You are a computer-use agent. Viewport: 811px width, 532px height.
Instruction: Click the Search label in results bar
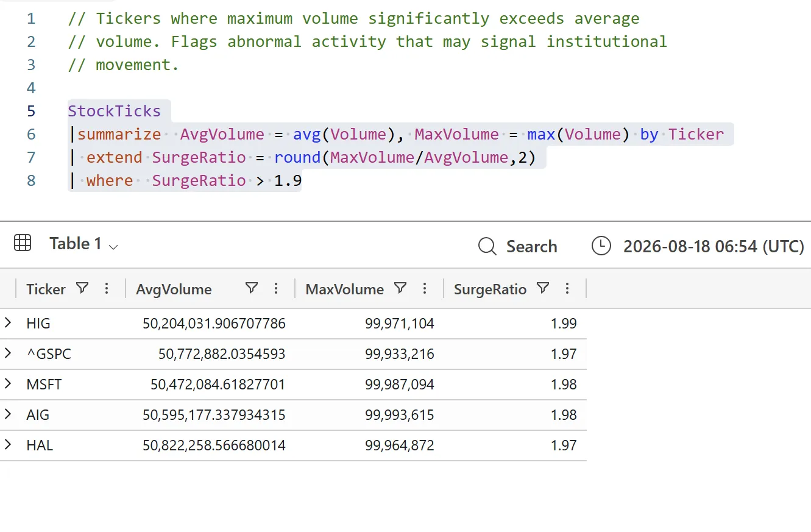coord(531,246)
